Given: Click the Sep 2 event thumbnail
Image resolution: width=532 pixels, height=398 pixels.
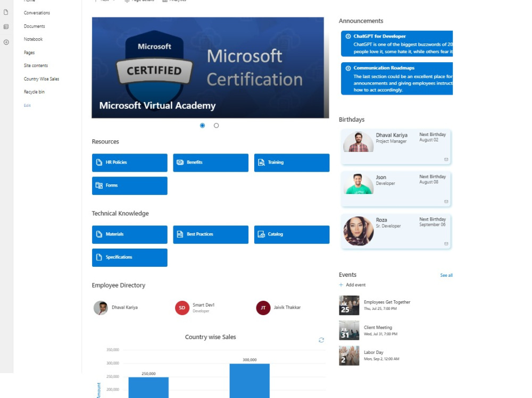Looking at the screenshot, I should click(x=349, y=355).
